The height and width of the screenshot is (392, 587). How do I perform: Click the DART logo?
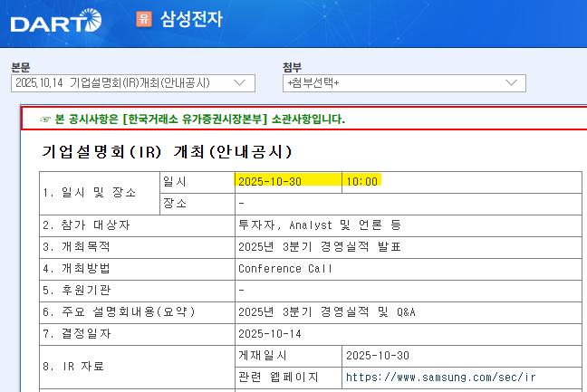pyautogui.click(x=56, y=20)
